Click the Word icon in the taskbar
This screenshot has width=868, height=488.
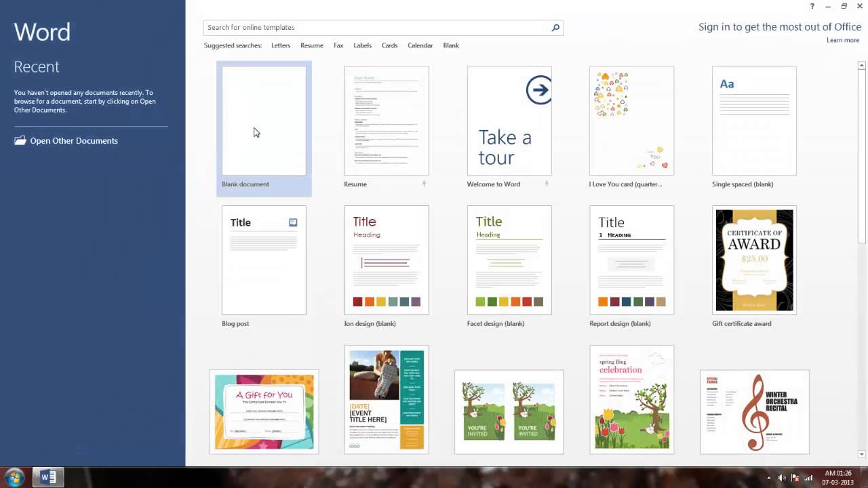(x=48, y=477)
